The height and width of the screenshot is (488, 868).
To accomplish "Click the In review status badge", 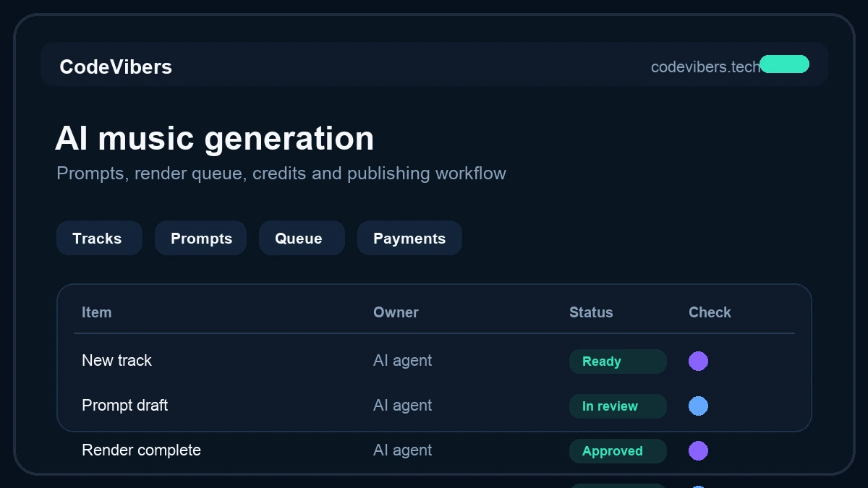I will coord(618,406).
